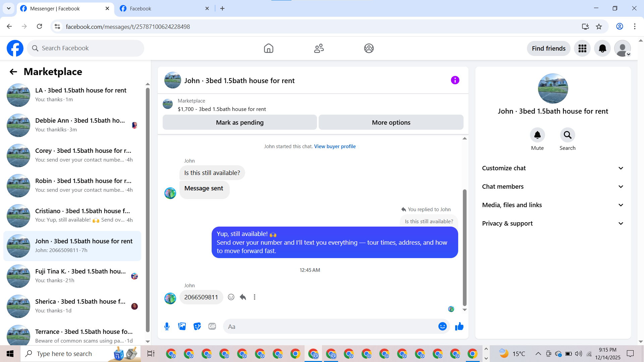Switch to the second Facebook browser tab
The image size is (644, 362).
click(x=164, y=9)
